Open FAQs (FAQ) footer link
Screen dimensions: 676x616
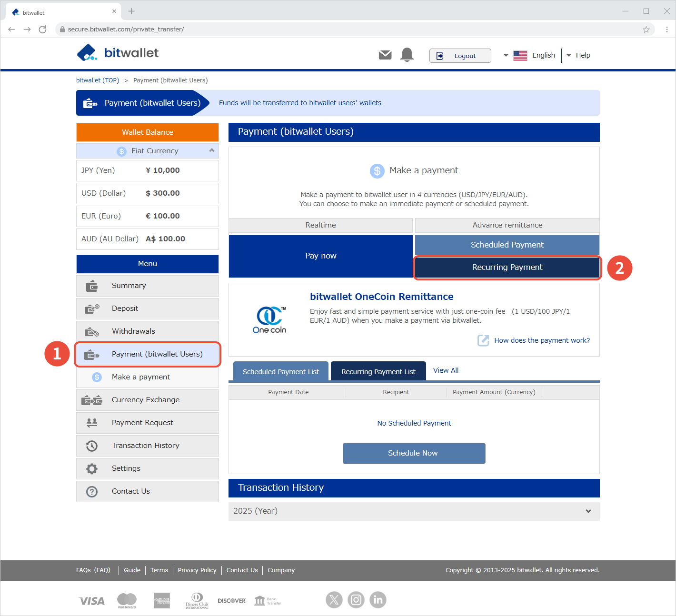tap(93, 570)
